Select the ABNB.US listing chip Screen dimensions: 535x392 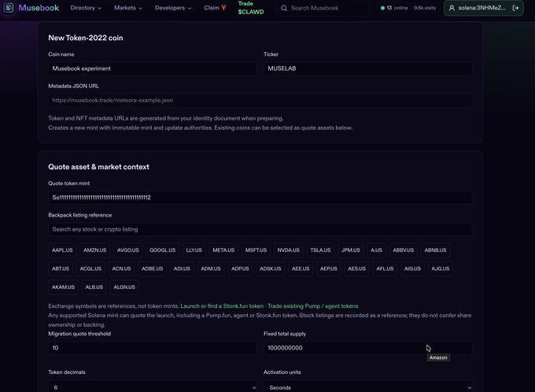click(435, 250)
